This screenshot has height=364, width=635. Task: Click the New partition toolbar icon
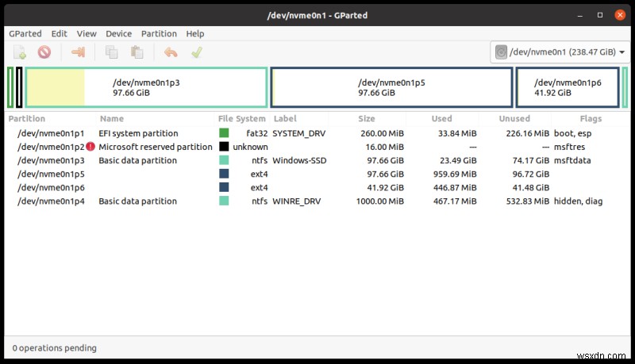click(x=21, y=53)
